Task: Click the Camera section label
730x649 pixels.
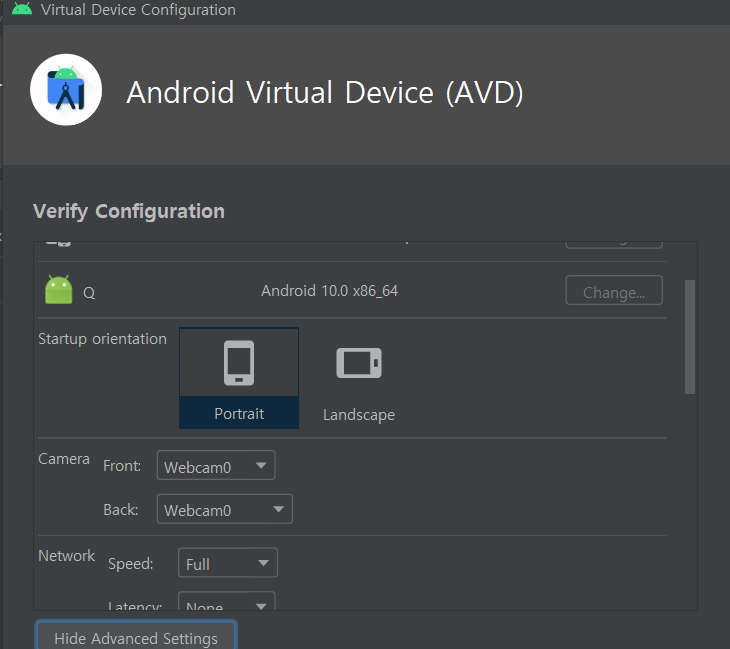Action: 64,459
